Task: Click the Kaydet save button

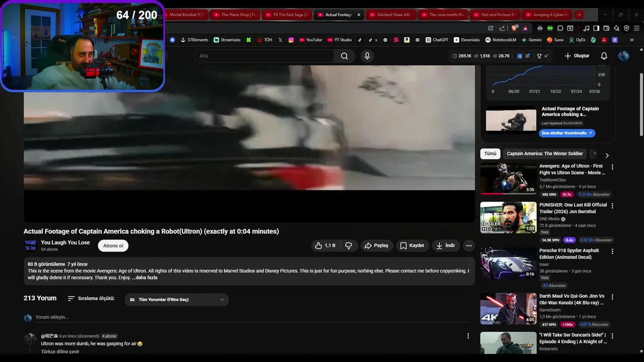Action: tap(412, 245)
